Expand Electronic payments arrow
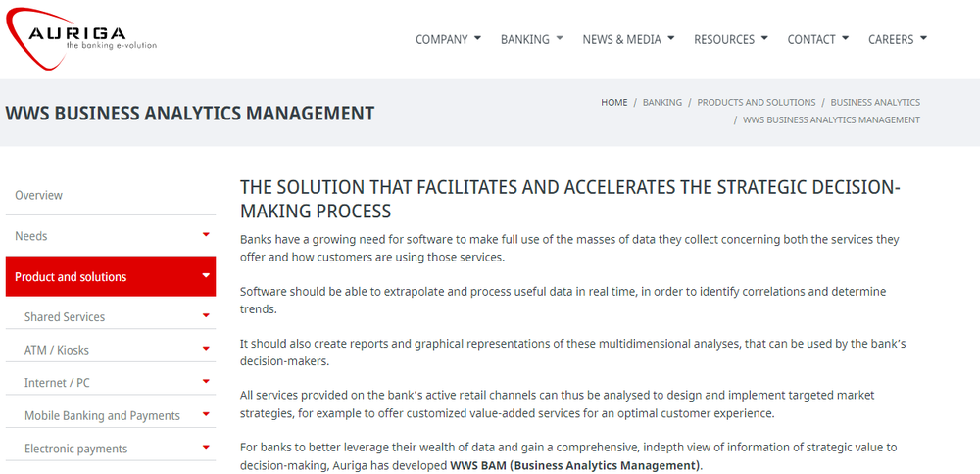Image resolution: width=980 pixels, height=474 pixels. [206, 447]
